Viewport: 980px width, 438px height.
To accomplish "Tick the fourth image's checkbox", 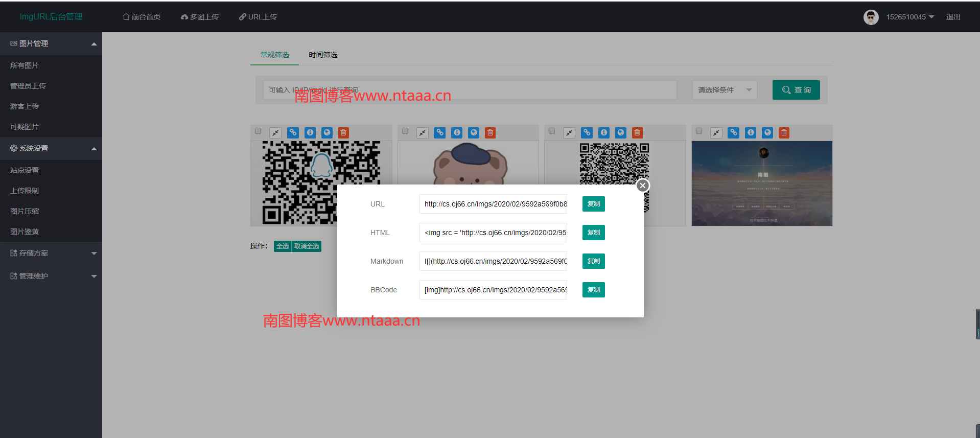I will tap(699, 131).
